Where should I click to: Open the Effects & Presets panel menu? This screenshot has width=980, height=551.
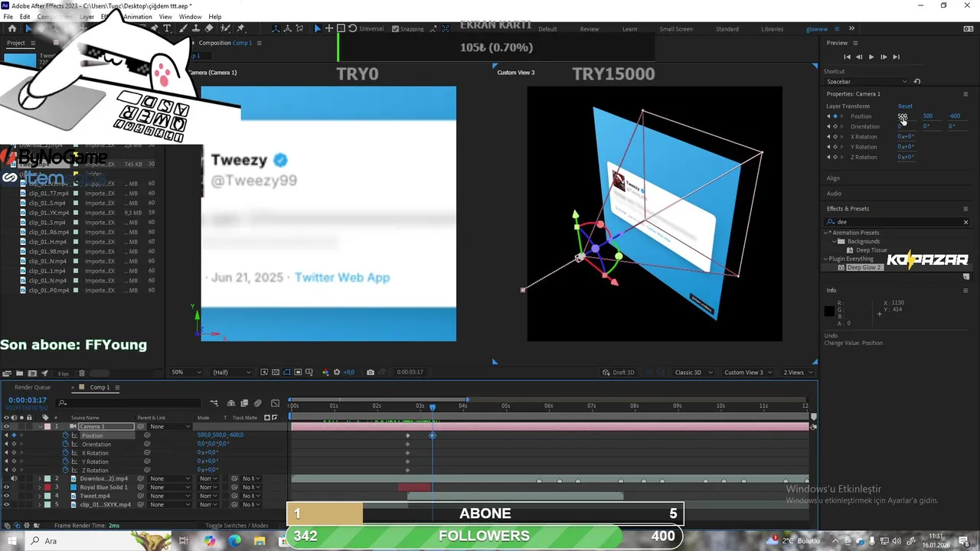pos(965,209)
